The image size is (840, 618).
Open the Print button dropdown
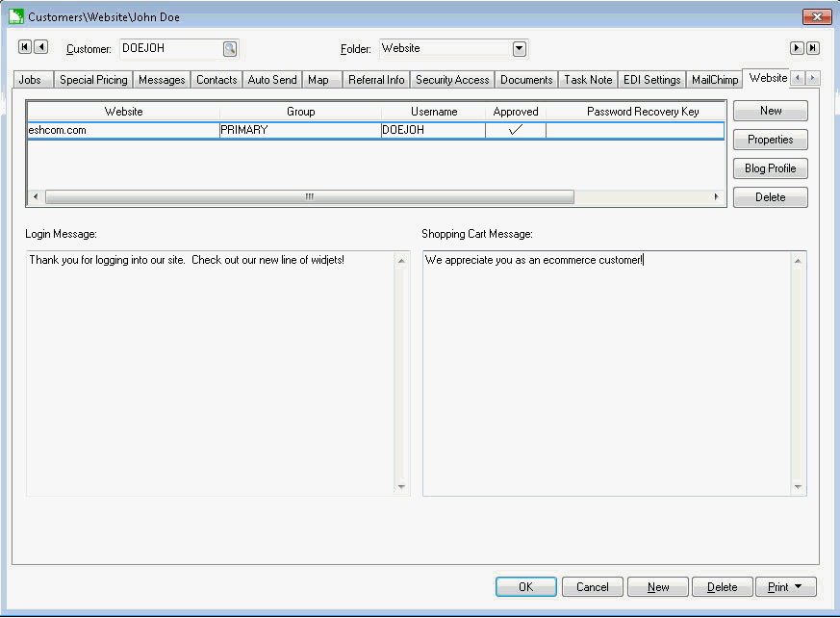click(786, 587)
